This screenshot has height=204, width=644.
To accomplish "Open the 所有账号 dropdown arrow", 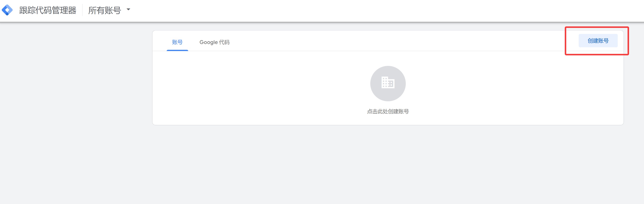I will tap(128, 10).
